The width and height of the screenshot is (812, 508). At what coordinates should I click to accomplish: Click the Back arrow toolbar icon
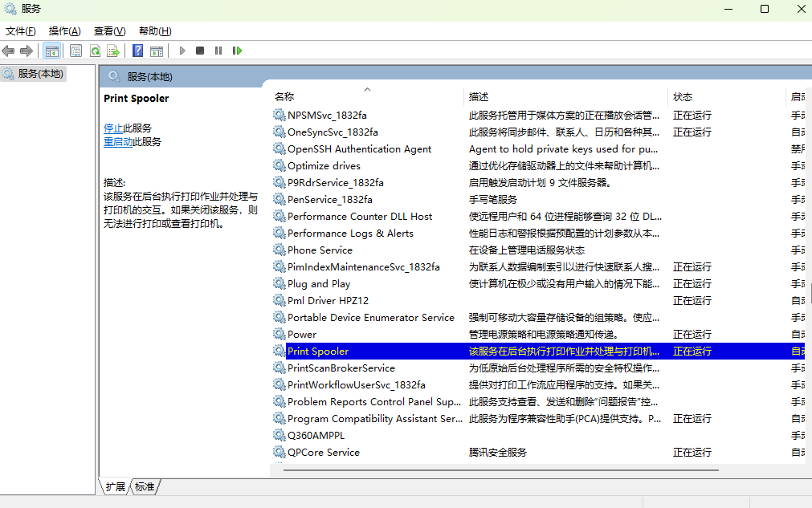8,51
